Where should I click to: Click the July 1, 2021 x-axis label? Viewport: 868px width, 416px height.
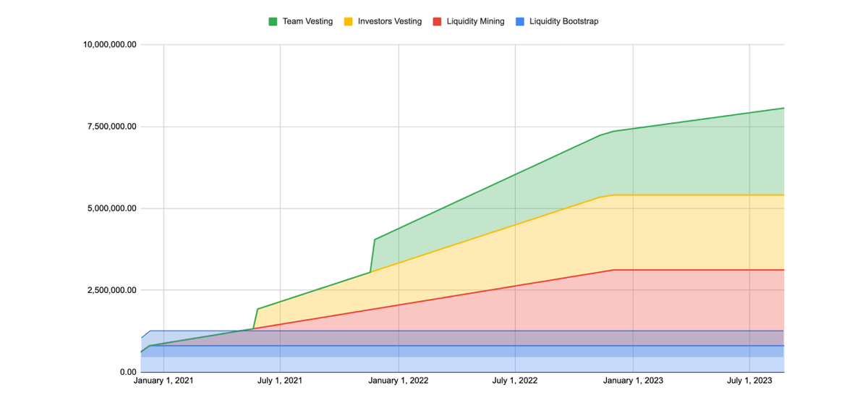pos(280,381)
